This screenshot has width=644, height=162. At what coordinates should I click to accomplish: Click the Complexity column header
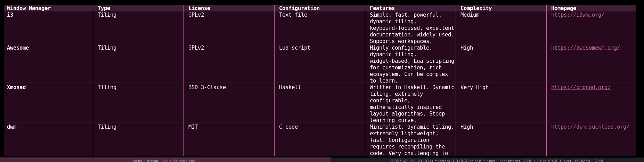tap(476, 8)
